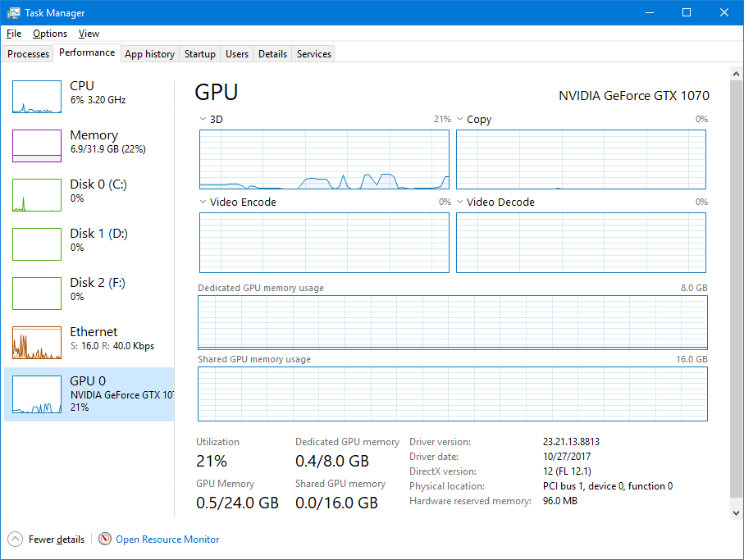Image resolution: width=744 pixels, height=560 pixels.
Task: Open the Video Decode graph dropdown
Action: tap(460, 202)
